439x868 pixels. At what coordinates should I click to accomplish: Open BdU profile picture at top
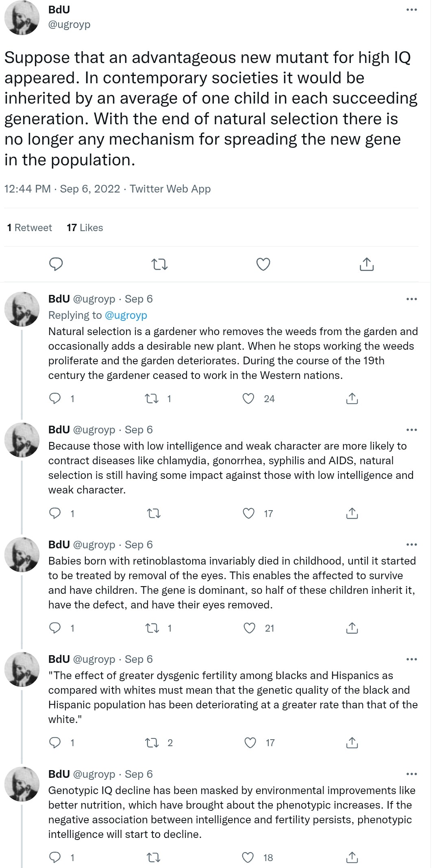pyautogui.click(x=22, y=17)
